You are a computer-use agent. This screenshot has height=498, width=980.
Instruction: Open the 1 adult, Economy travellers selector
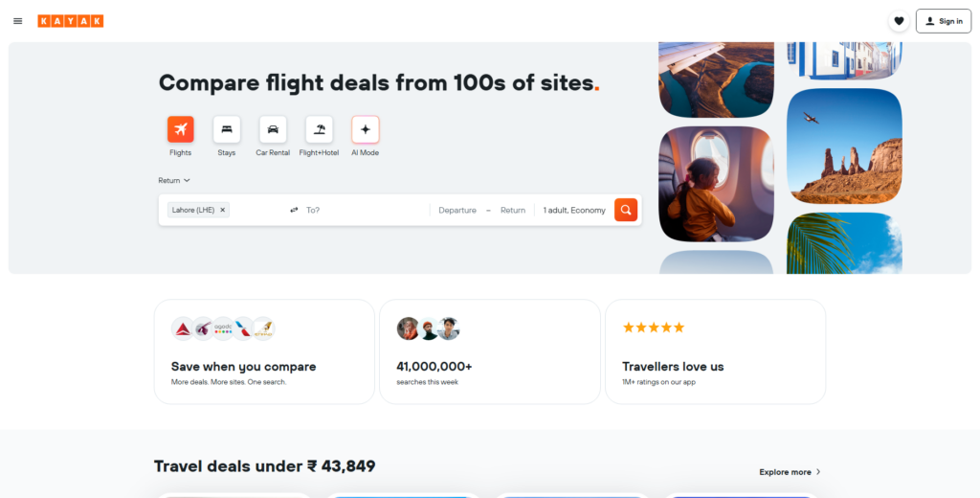(574, 210)
